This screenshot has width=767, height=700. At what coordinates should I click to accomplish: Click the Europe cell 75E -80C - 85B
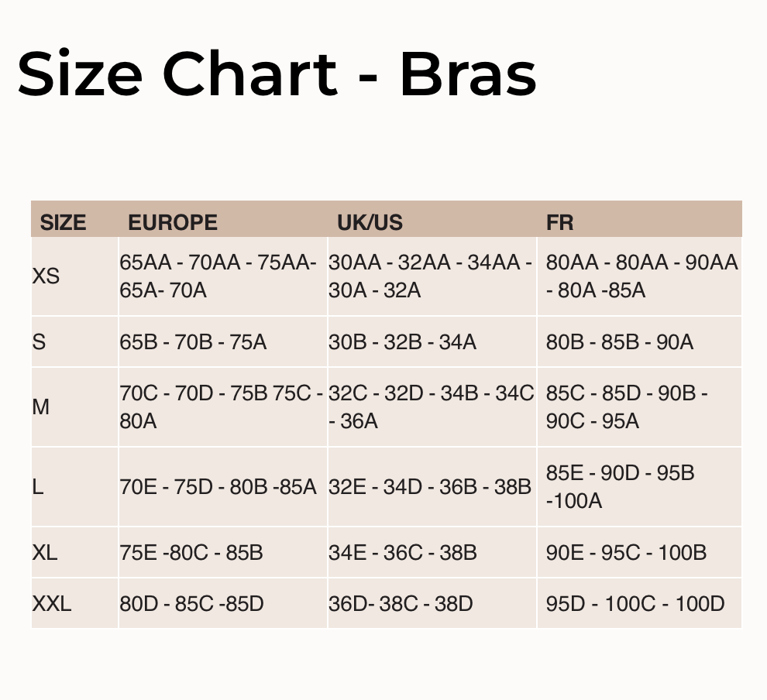pos(191,553)
